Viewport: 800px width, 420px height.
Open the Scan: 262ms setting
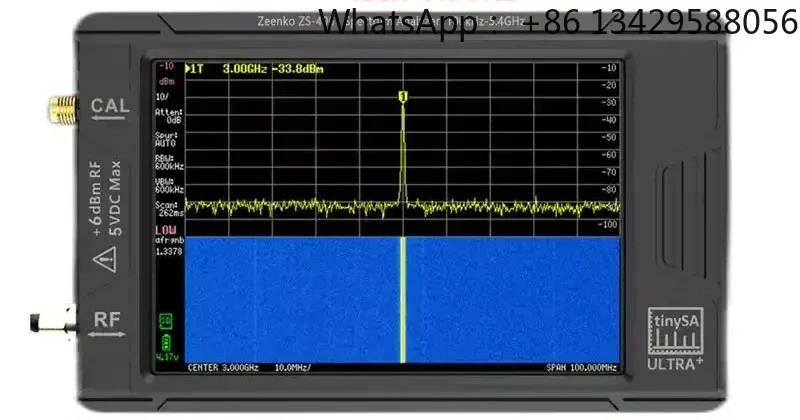coord(169,209)
